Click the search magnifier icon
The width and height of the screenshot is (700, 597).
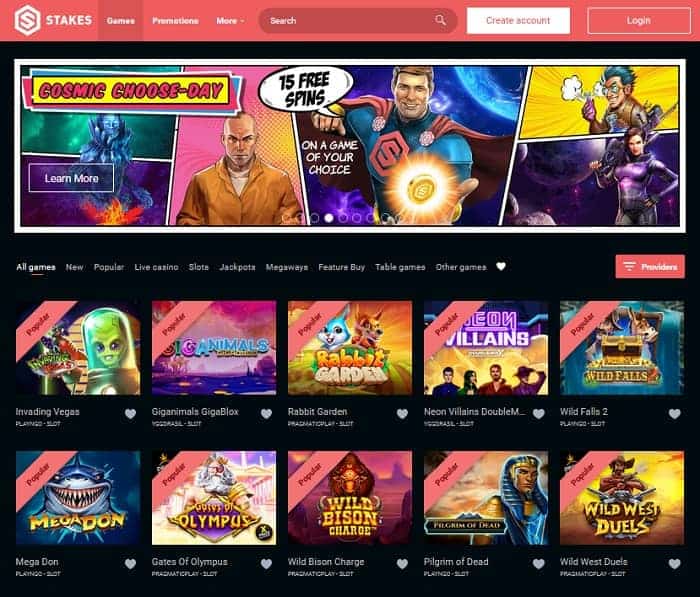pos(440,20)
